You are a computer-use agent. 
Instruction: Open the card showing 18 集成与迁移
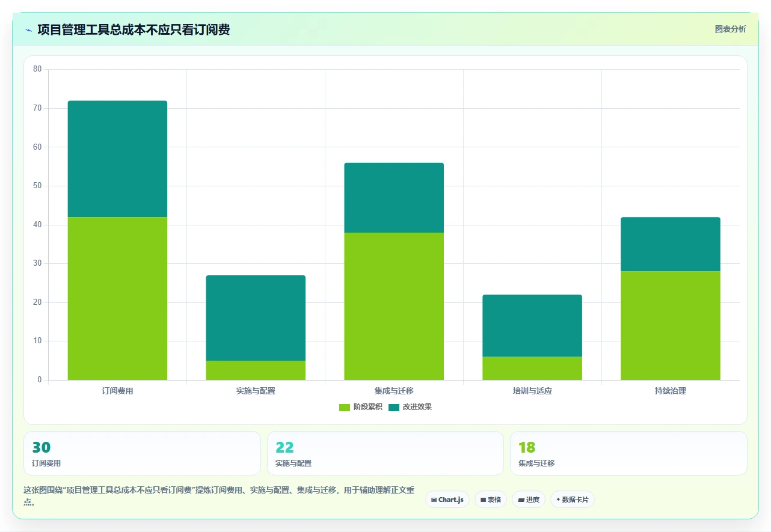pyautogui.click(x=628, y=453)
